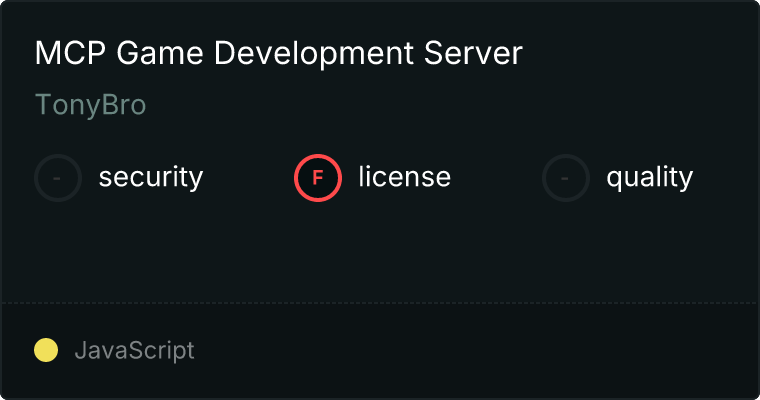This screenshot has width=760, height=400.
Task: Click the letter F inside the red circle
Action: coord(318,178)
